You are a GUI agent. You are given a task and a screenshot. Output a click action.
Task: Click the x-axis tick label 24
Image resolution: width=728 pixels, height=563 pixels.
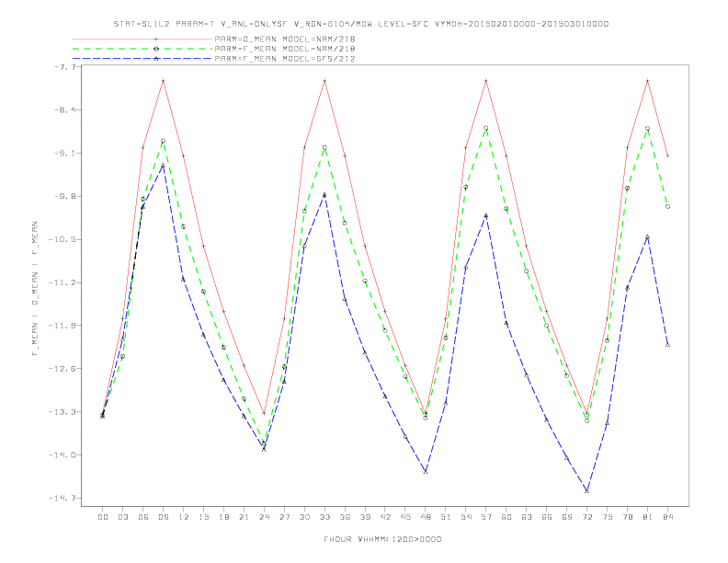pyautogui.click(x=264, y=517)
